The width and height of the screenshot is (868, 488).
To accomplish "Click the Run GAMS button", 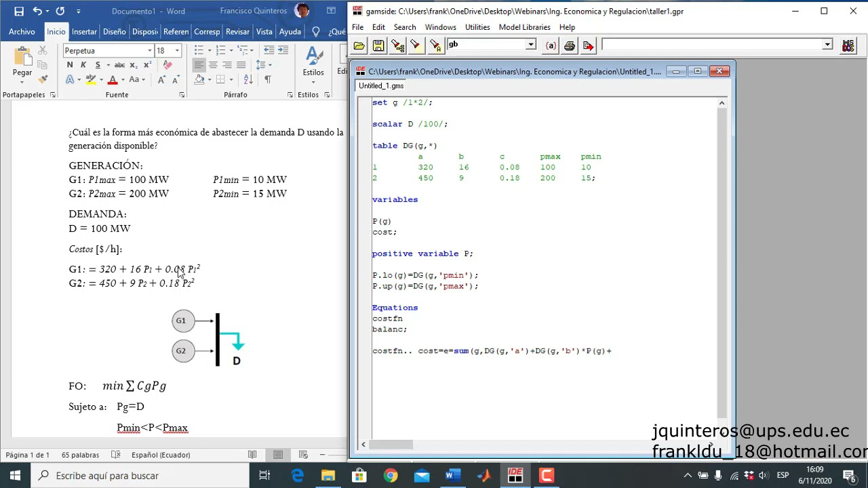I will (x=588, y=45).
